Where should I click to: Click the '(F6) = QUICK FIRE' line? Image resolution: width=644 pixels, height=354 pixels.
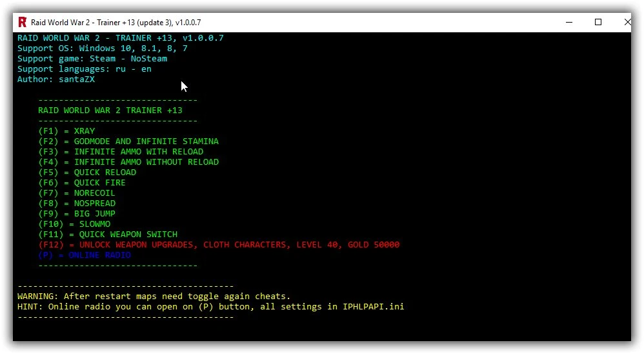pos(82,182)
